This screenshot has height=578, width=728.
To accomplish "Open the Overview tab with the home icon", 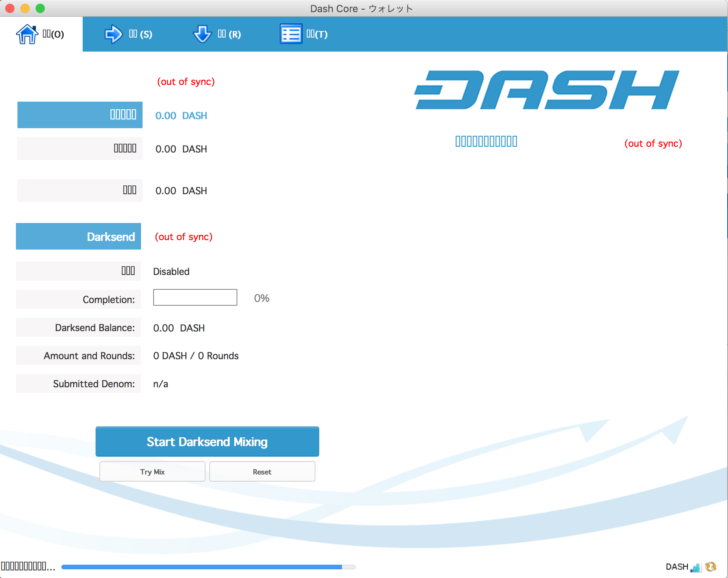I will click(41, 34).
